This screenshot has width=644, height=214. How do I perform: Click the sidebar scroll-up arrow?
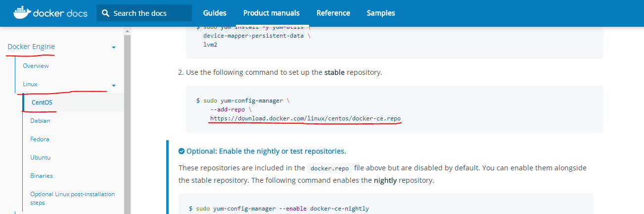(127, 31)
